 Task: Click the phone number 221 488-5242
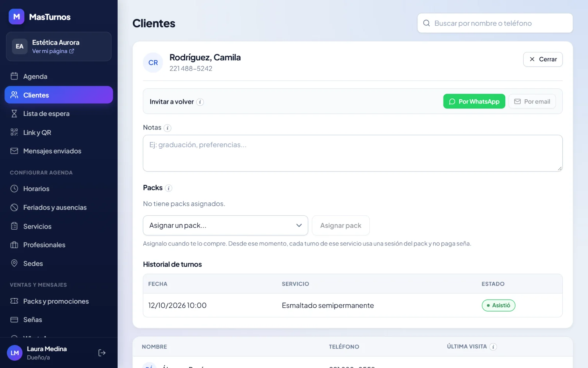point(191,68)
